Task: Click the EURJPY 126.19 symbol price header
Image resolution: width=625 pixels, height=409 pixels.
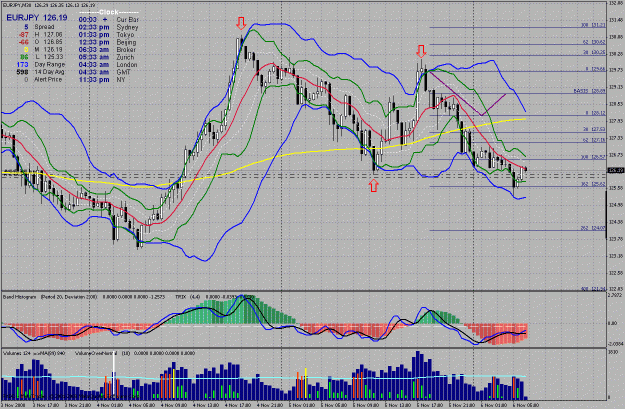Action: (x=37, y=18)
